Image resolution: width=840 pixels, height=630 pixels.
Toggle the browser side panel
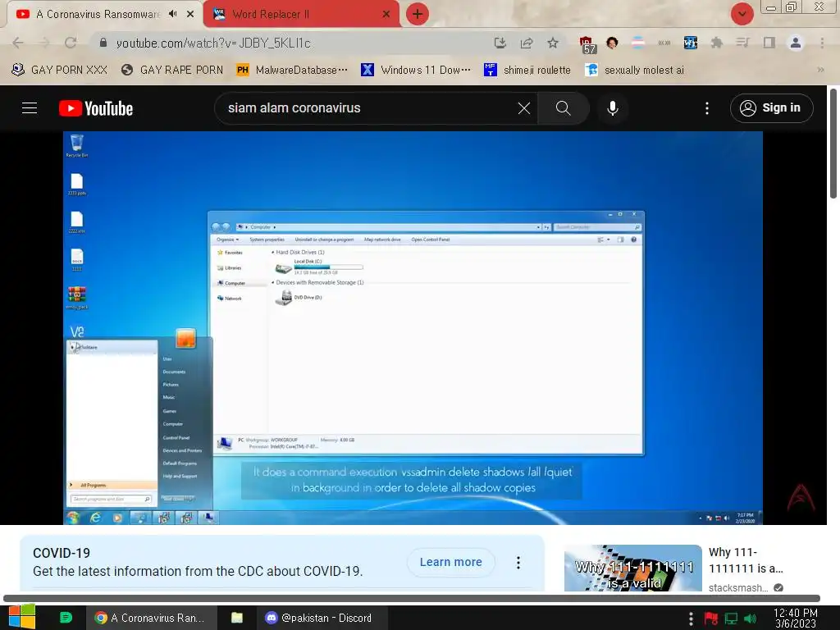pyautogui.click(x=769, y=43)
